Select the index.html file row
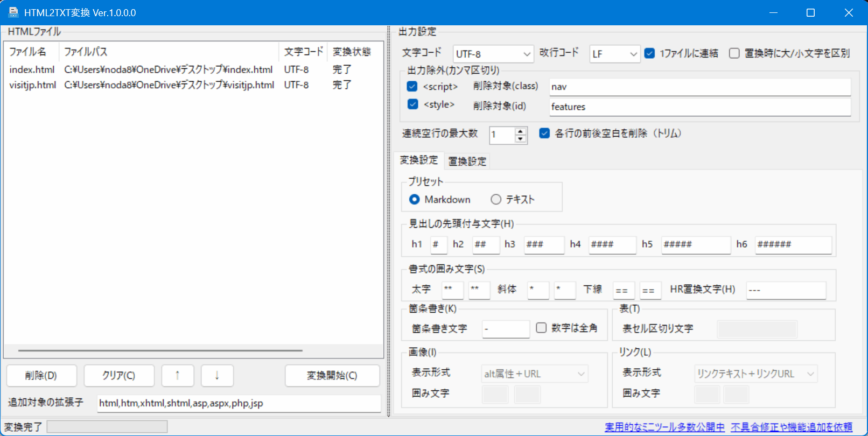Viewport: 868px width, 436px height. tap(193, 69)
